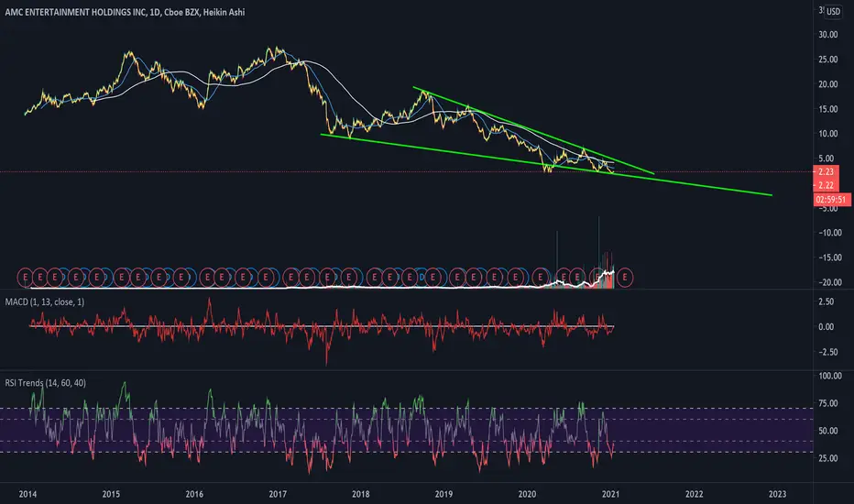Click the 2015 label on the time axis
The width and height of the screenshot is (854, 504).
[111, 494]
